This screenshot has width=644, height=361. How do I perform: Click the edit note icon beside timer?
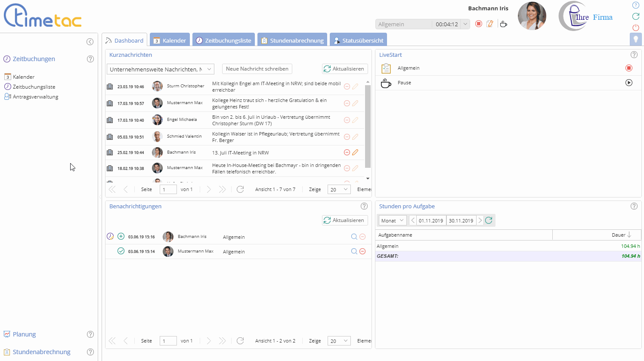(x=490, y=24)
